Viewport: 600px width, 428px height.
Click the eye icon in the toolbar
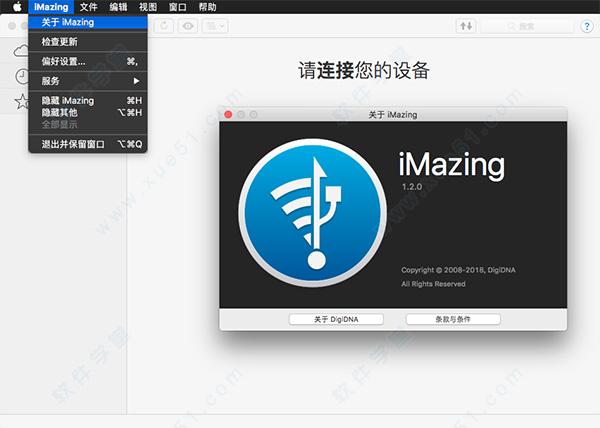(x=187, y=25)
